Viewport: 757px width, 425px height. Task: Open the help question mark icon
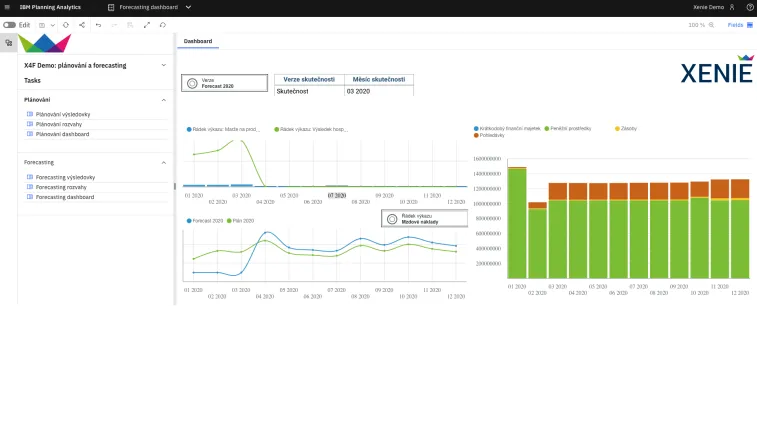click(x=750, y=7)
